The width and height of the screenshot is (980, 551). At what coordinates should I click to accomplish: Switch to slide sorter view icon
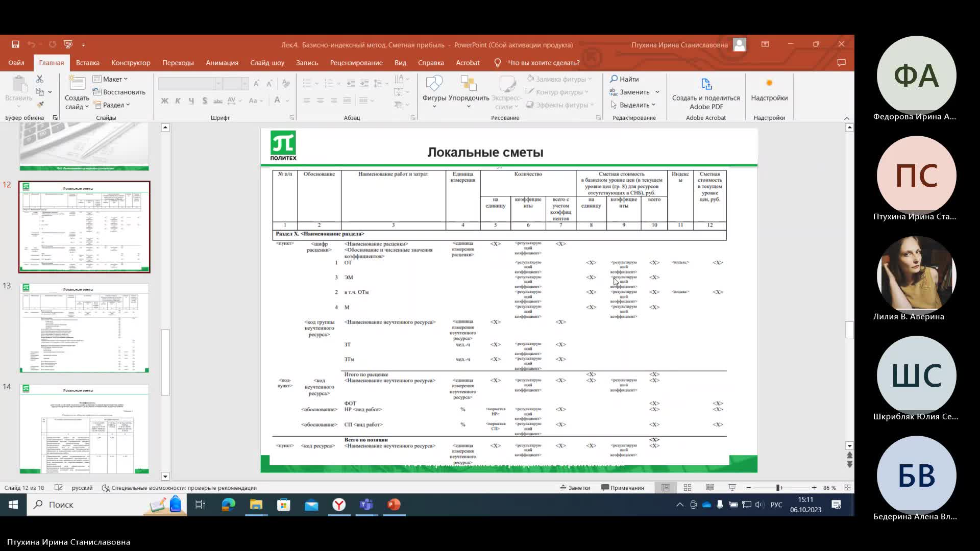688,488
